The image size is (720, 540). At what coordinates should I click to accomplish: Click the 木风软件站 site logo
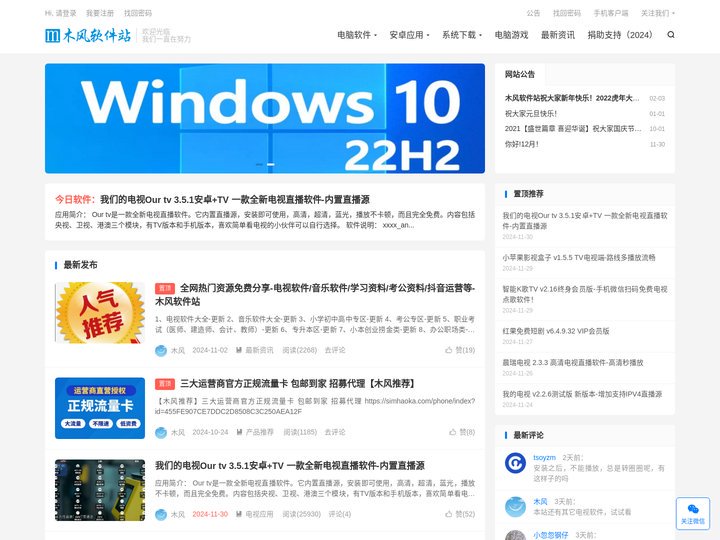[x=88, y=35]
